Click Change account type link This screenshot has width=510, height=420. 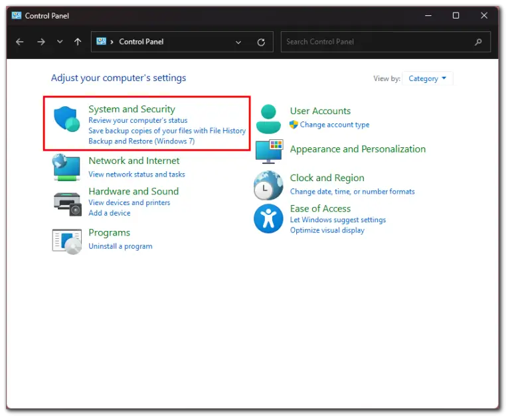click(335, 125)
